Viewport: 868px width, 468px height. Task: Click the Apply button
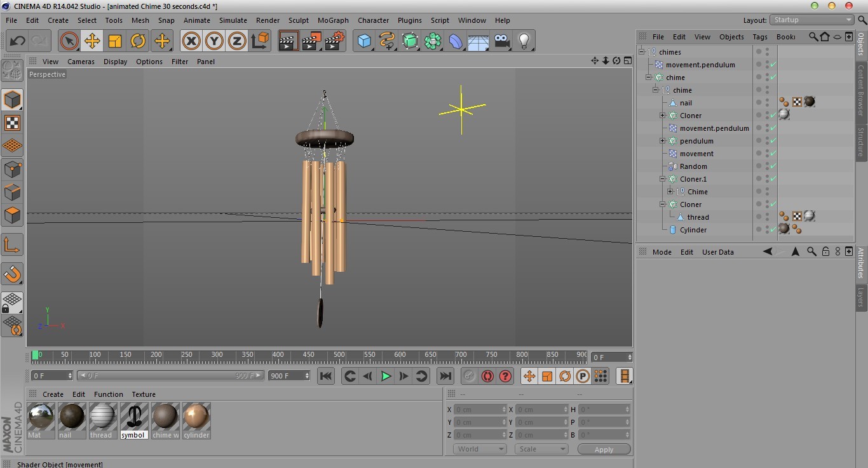point(604,449)
